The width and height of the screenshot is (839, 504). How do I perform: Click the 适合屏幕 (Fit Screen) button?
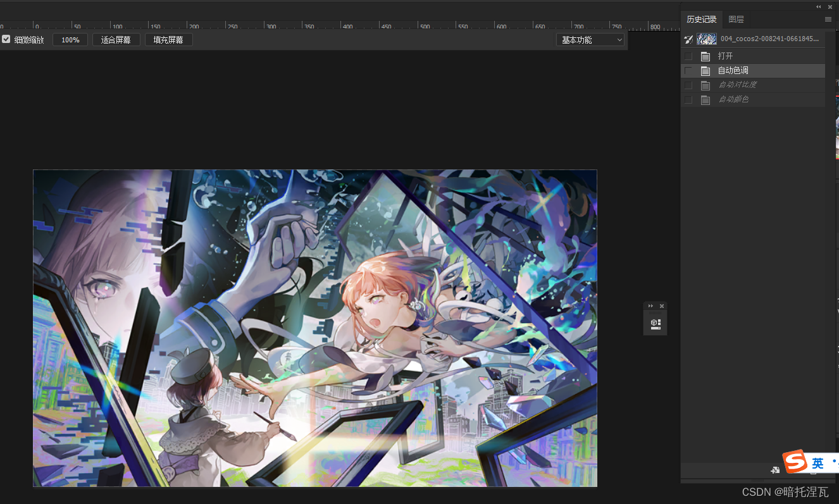116,40
